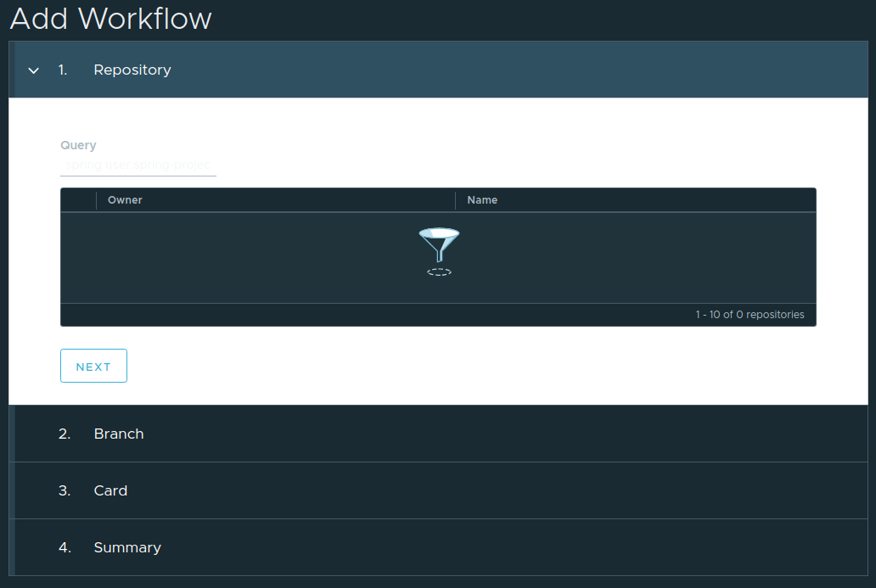Focus the Query input field
876x588 pixels.
138,165
